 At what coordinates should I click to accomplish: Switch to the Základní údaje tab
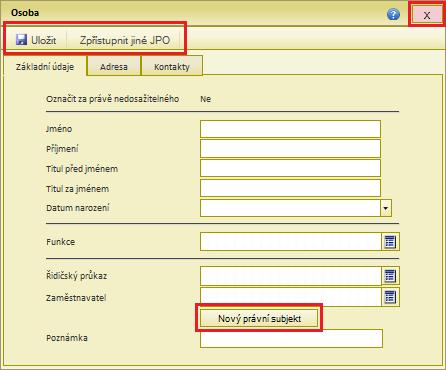tap(45, 67)
